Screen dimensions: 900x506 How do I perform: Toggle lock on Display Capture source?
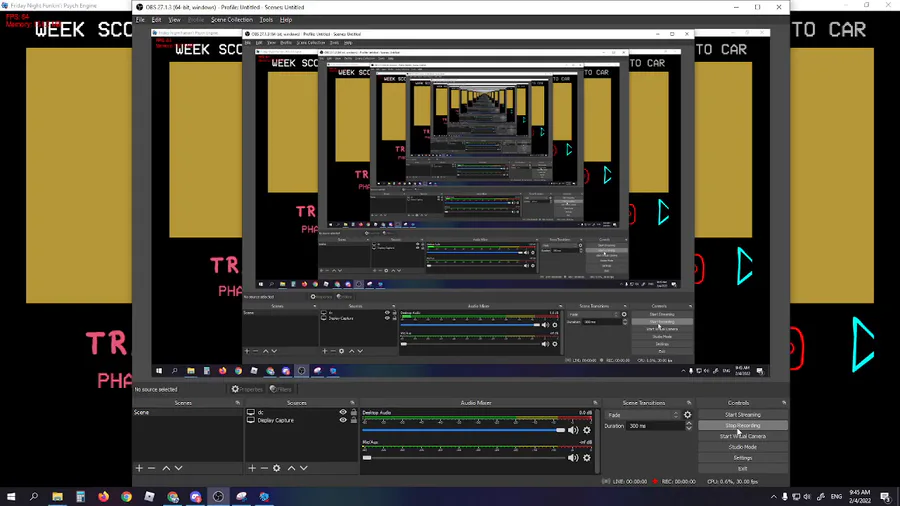(x=354, y=421)
